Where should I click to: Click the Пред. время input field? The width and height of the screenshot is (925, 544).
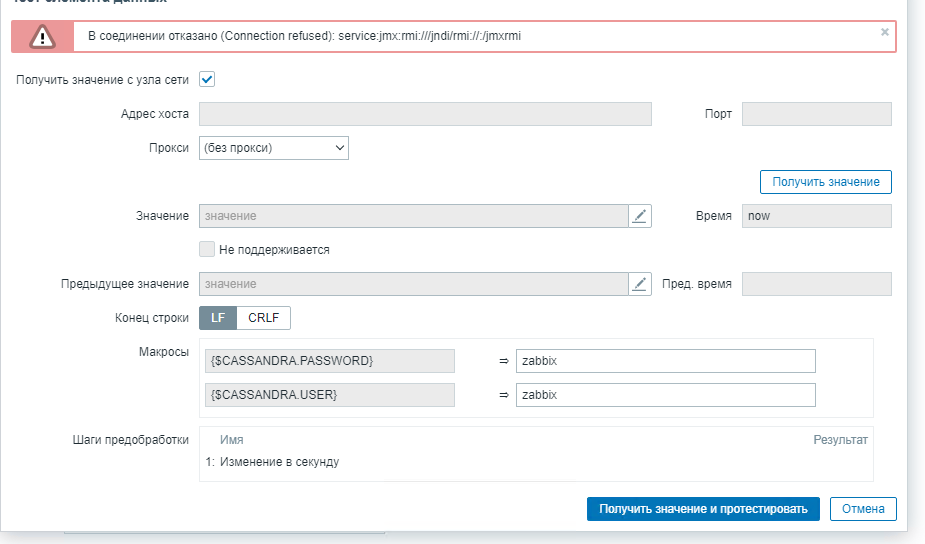click(816, 284)
